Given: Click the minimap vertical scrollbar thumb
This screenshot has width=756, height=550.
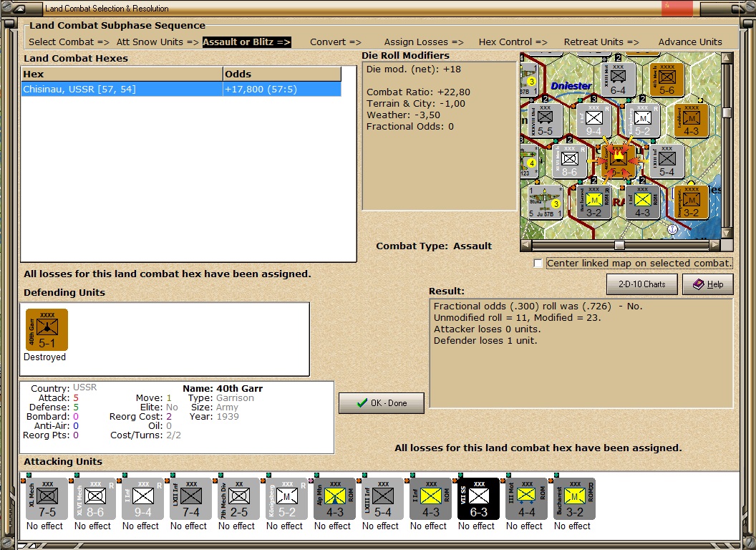Looking at the screenshot, I should [x=727, y=112].
